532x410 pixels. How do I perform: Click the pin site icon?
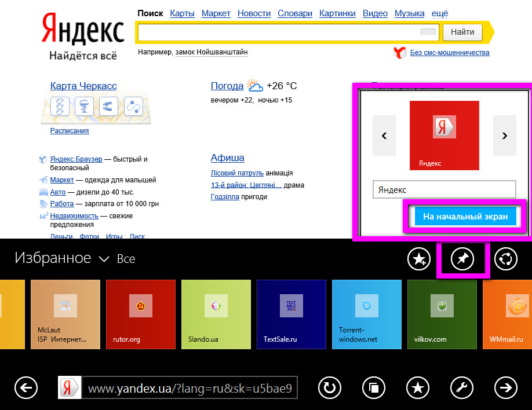coord(462,259)
